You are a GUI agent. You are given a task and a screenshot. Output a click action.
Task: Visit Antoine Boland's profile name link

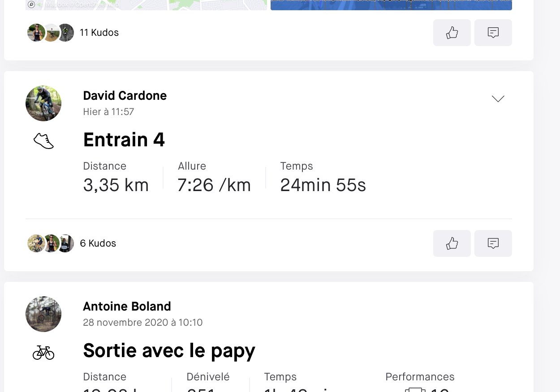tap(127, 307)
